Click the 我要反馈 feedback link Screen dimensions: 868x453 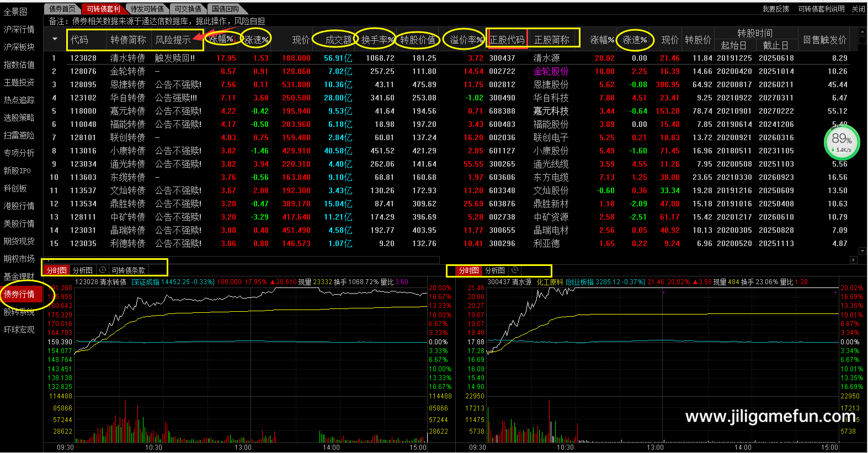(x=775, y=9)
